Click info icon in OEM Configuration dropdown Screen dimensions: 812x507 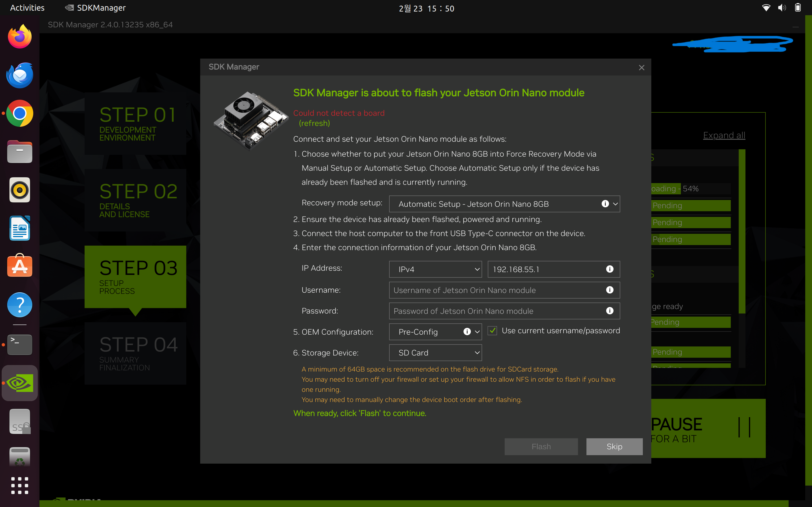point(467,332)
